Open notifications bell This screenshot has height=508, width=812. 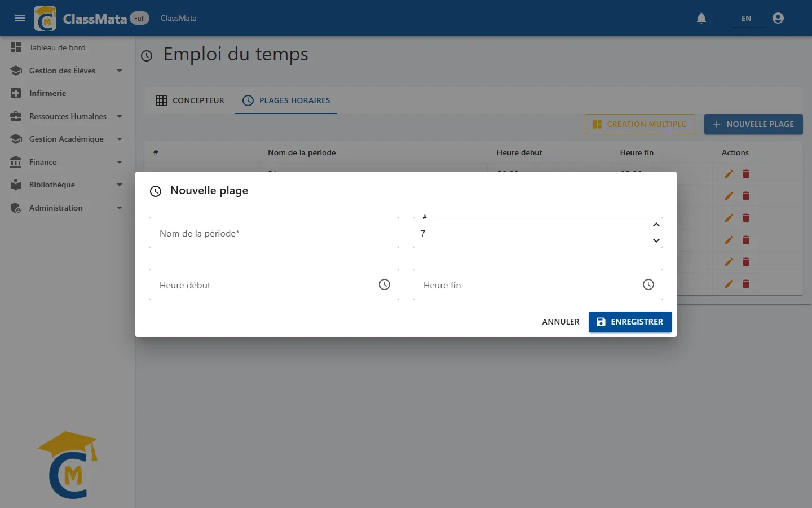(701, 18)
